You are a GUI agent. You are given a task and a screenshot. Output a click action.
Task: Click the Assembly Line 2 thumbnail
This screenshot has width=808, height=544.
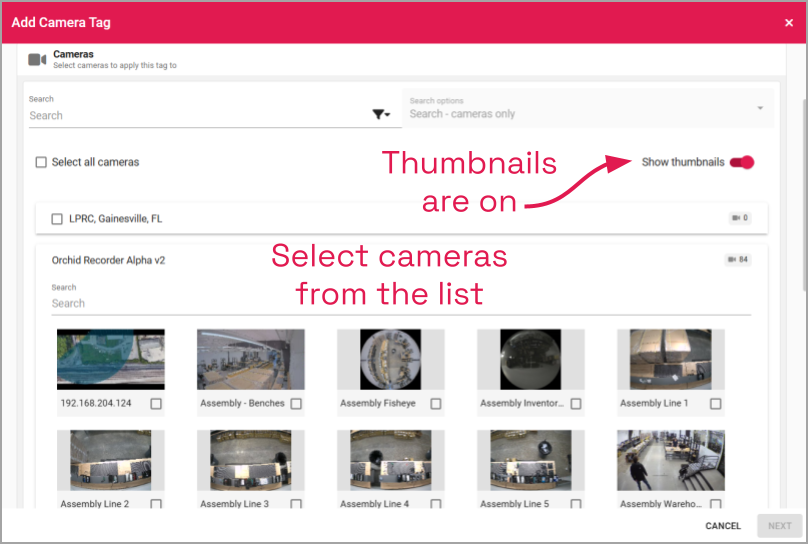point(111,461)
